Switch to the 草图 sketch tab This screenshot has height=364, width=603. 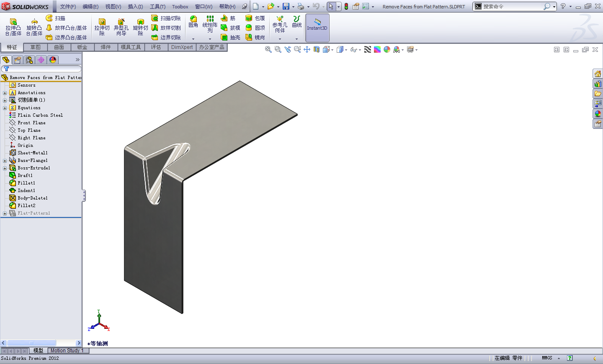point(36,47)
